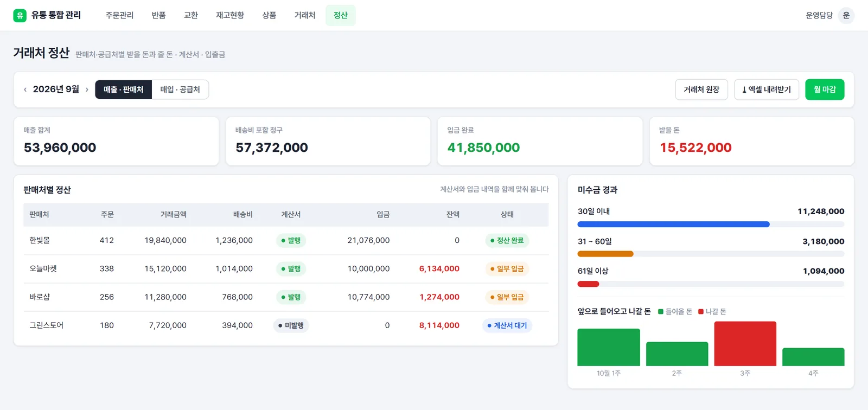This screenshot has width=868, height=410.
Task: Click the 거래처 원장 button
Action: click(x=701, y=89)
